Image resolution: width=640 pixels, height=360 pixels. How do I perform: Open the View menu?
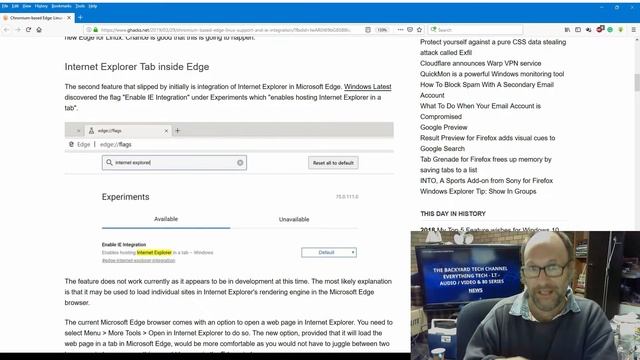click(x=27, y=6)
